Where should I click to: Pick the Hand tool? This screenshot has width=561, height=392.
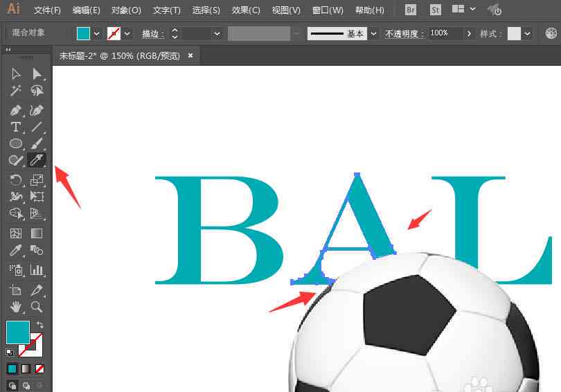[x=16, y=307]
